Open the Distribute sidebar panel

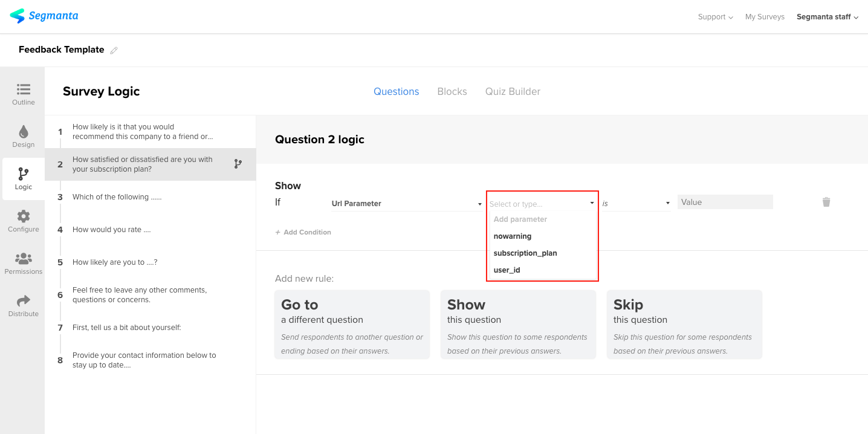(x=24, y=306)
